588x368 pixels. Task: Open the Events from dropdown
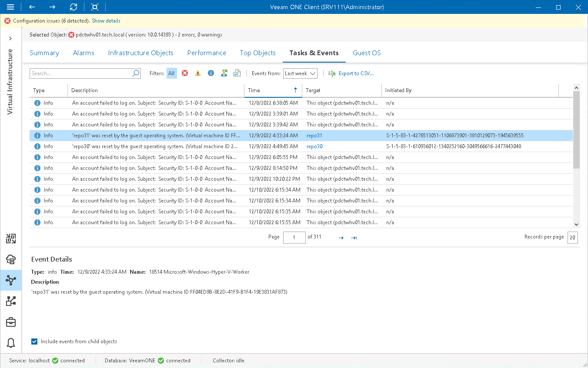300,73
